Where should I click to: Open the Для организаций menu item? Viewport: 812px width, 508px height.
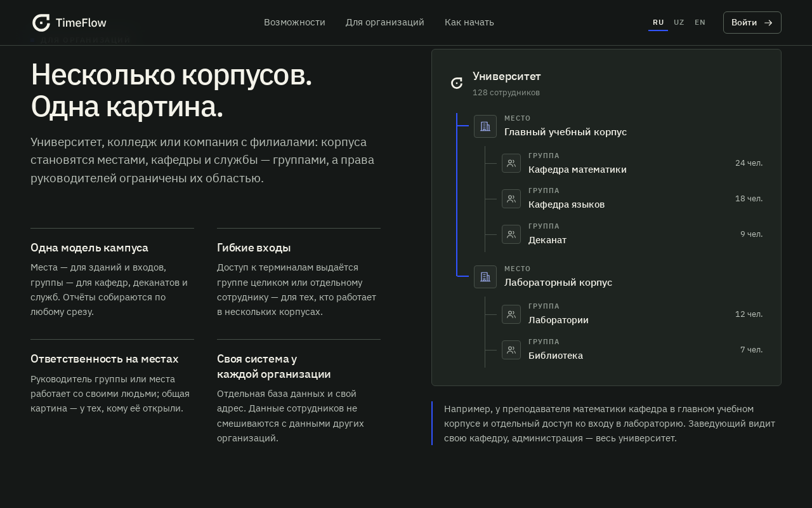click(385, 22)
